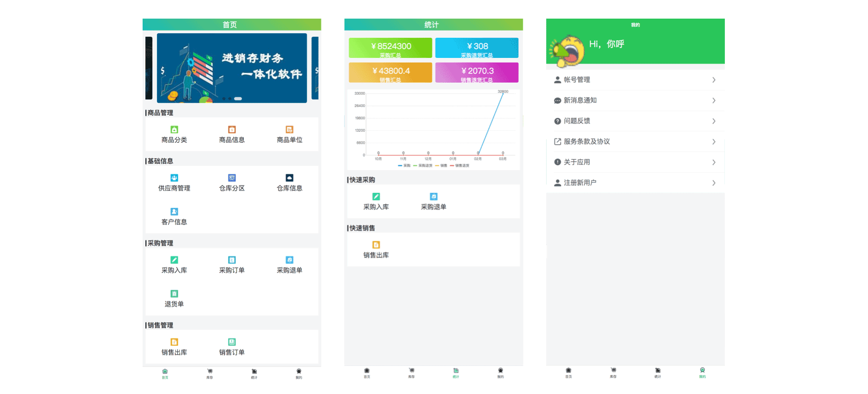868x394 pixels.
Task: Toggle the 销售退货 series in chart legend
Action: [x=459, y=165]
